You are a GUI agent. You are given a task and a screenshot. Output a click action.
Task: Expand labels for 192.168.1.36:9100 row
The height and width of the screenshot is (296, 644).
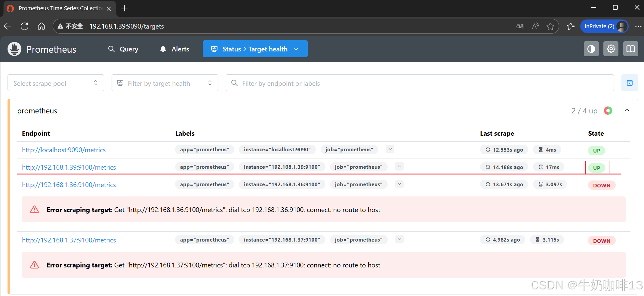399,184
